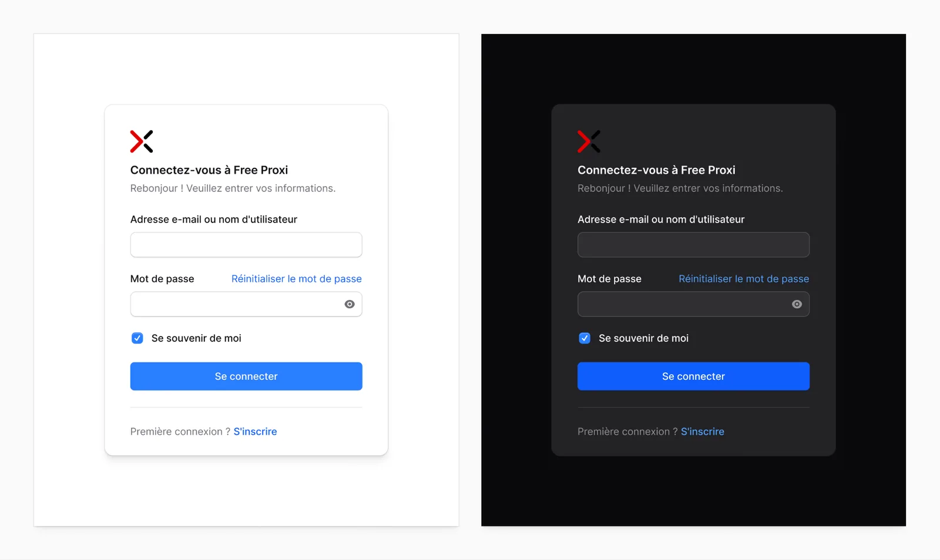
Task: Click 'Première connexion ?' text in light card
Action: pyautogui.click(x=180, y=431)
